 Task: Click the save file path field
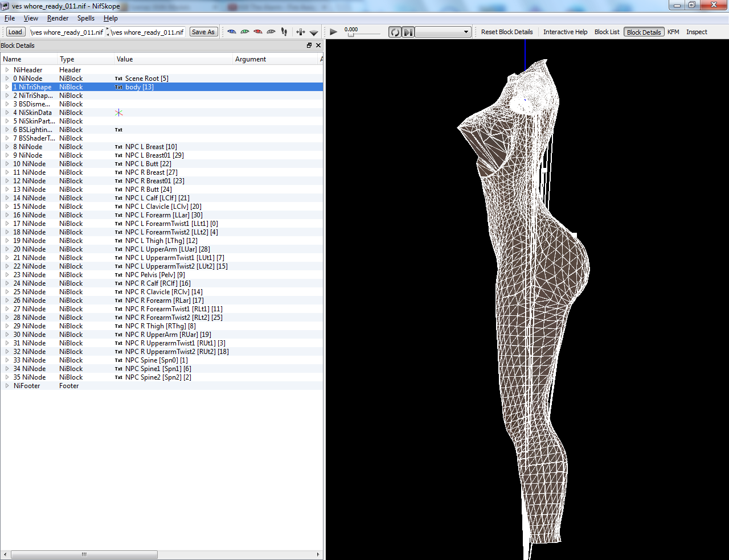(x=148, y=32)
